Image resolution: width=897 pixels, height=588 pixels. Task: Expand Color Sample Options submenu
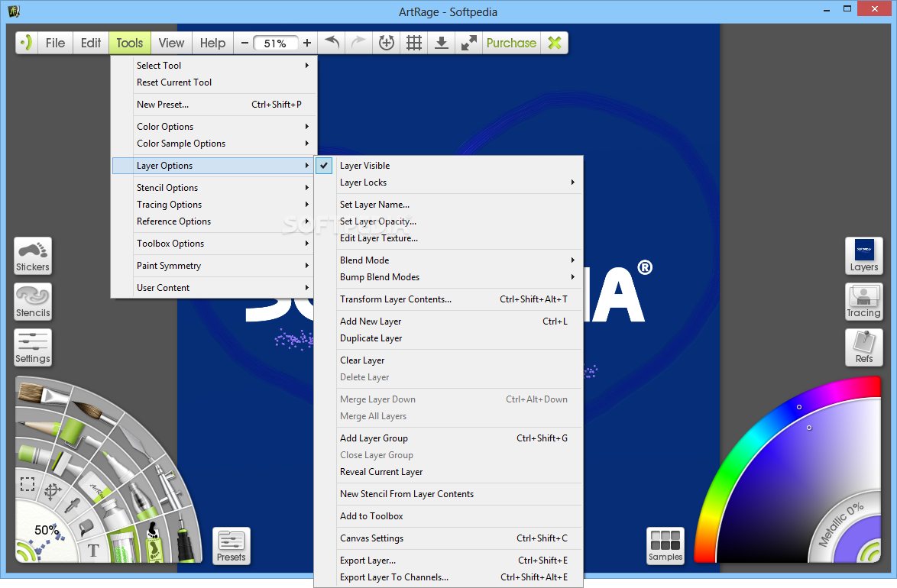coord(214,144)
